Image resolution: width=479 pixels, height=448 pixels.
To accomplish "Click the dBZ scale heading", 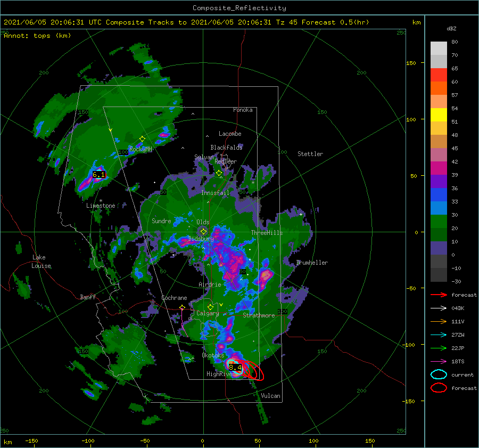I will pyautogui.click(x=451, y=28).
